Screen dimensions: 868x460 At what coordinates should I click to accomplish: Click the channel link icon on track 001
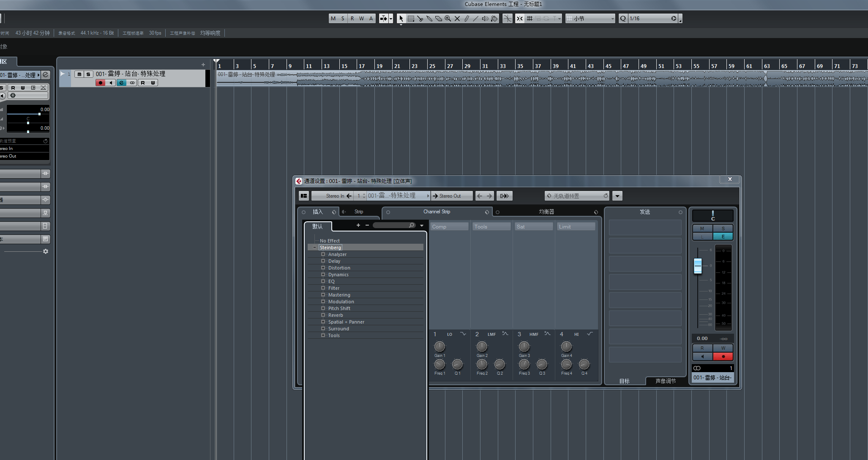[132, 83]
